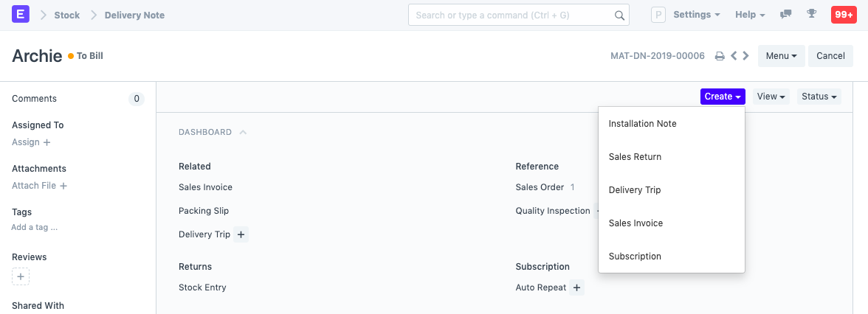Click the trophy leaderboard icon
This screenshot has width=868, height=314.
click(x=811, y=15)
